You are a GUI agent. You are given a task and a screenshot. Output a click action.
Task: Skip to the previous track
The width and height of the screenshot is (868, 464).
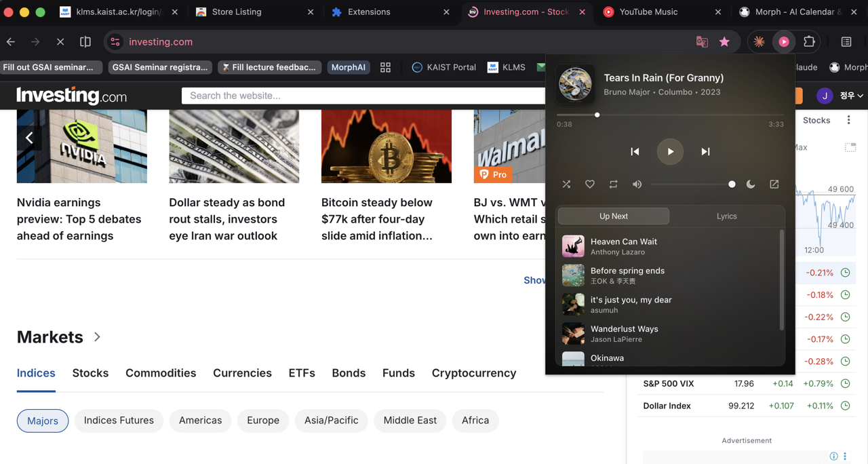click(635, 152)
